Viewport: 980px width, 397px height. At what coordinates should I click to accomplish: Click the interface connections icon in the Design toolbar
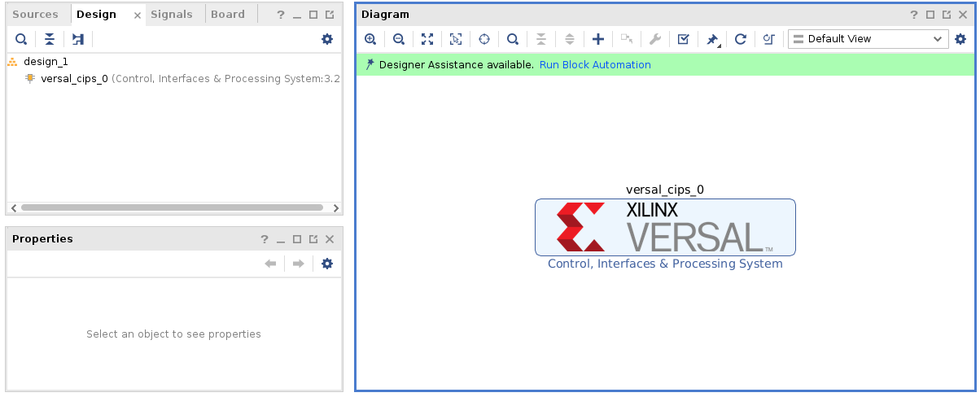(x=78, y=39)
